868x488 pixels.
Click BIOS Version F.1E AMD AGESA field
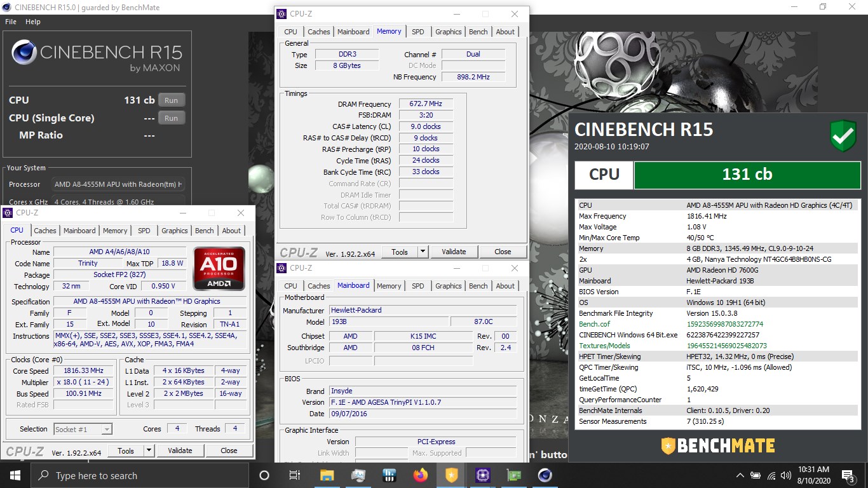[x=423, y=402]
